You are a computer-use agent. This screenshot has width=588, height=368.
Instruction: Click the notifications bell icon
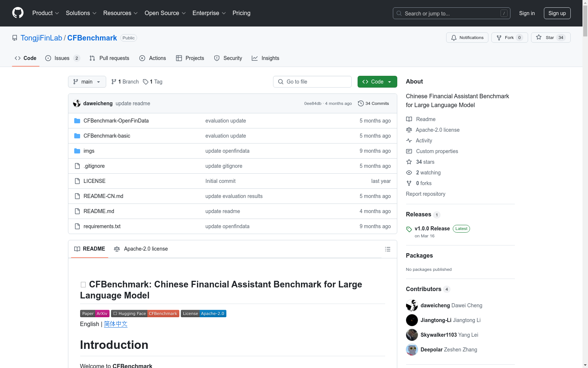[x=454, y=38]
